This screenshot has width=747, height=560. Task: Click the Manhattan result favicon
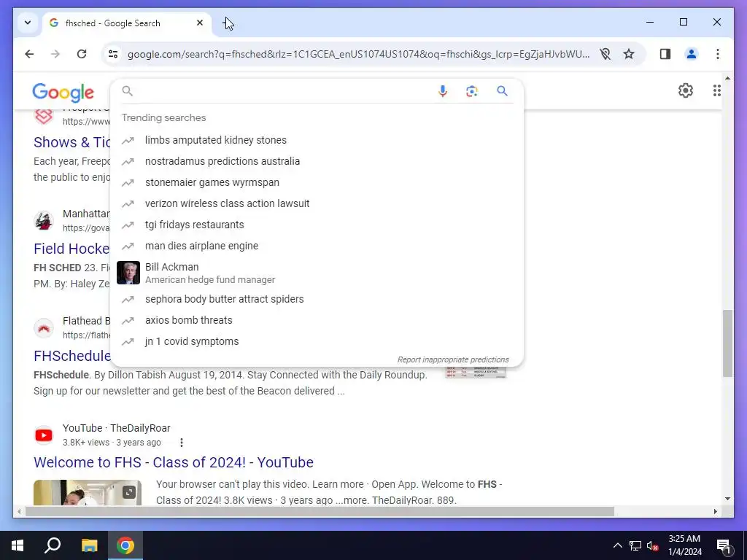(44, 221)
